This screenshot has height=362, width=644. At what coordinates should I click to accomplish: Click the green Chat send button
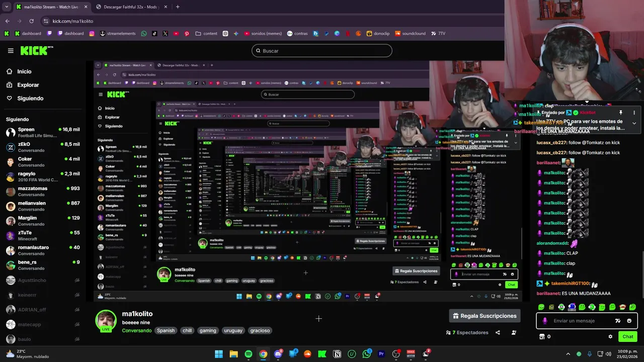pos(628,336)
